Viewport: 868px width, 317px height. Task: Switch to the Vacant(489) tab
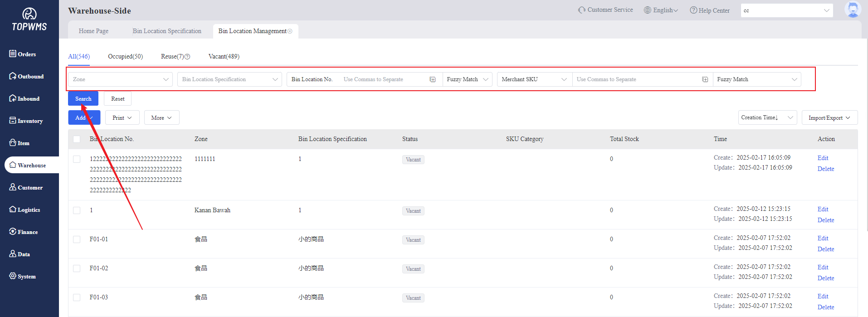tap(224, 57)
